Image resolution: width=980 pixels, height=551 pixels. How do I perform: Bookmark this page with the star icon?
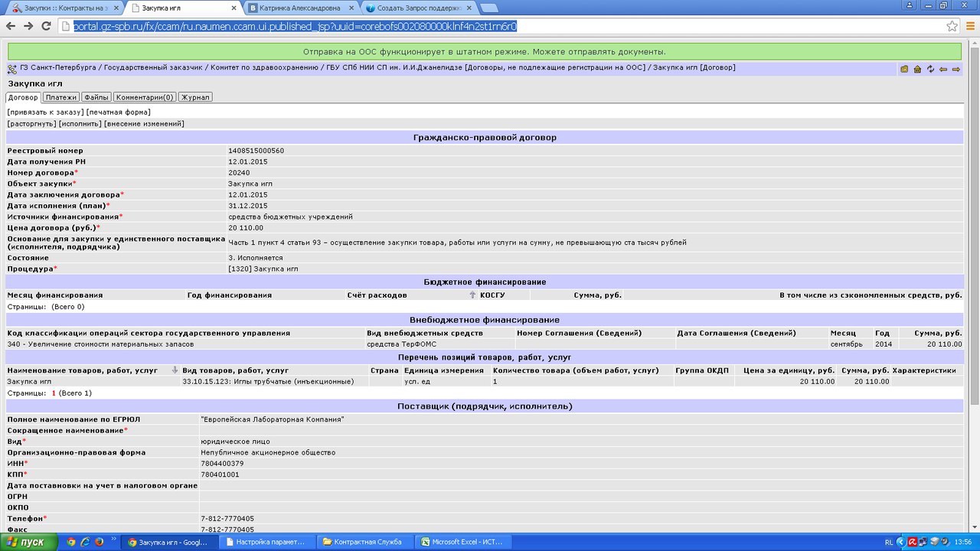952,26
